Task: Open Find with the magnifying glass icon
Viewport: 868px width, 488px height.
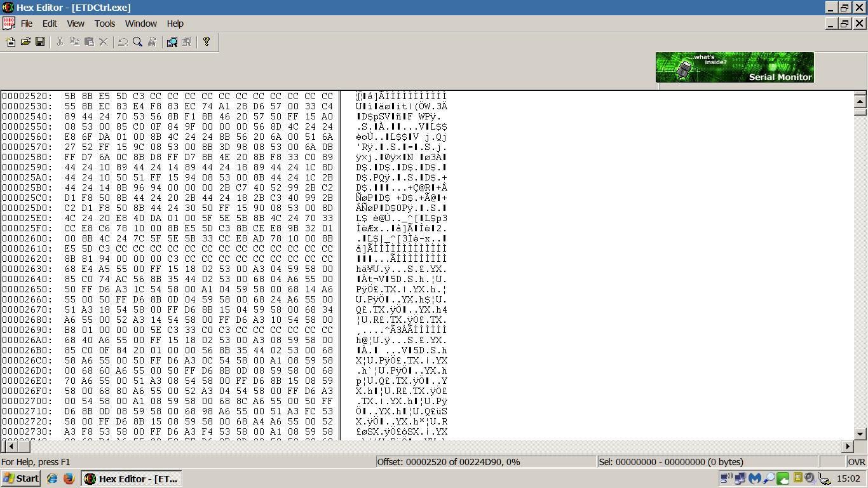Action: [137, 42]
